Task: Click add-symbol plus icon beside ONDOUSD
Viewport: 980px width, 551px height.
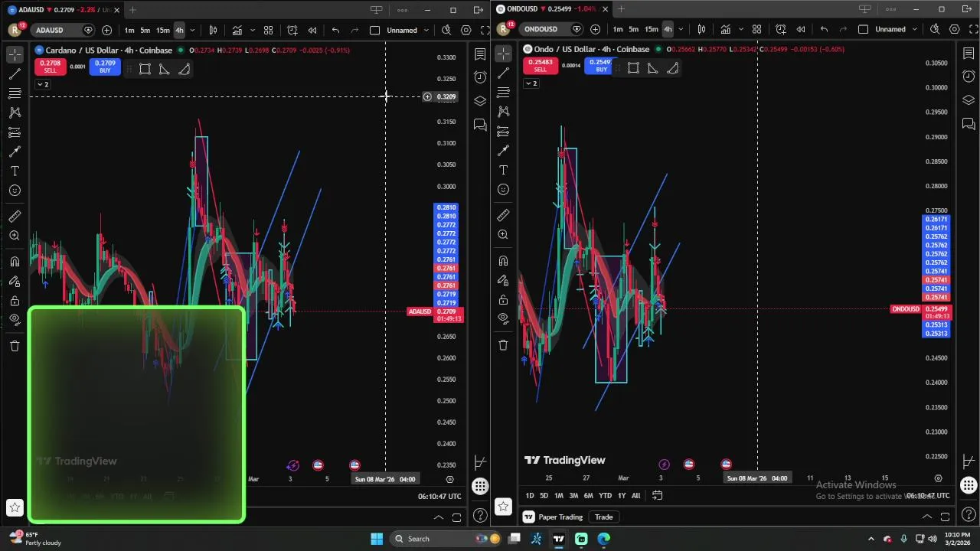Action: [x=596, y=29]
